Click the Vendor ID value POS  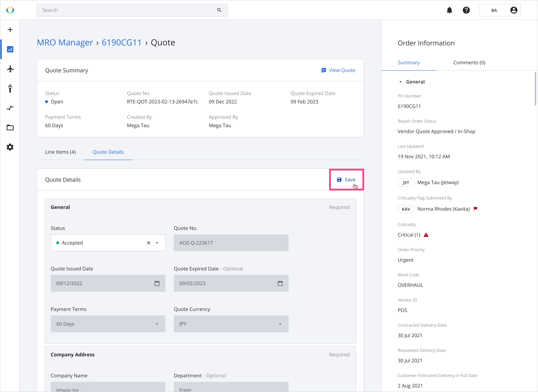[x=402, y=310]
